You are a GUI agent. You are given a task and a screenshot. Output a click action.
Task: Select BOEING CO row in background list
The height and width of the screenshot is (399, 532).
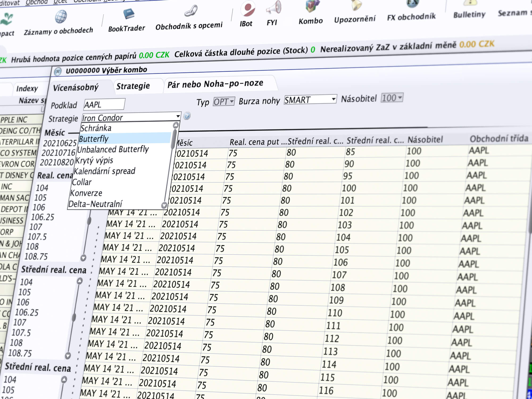21,131
